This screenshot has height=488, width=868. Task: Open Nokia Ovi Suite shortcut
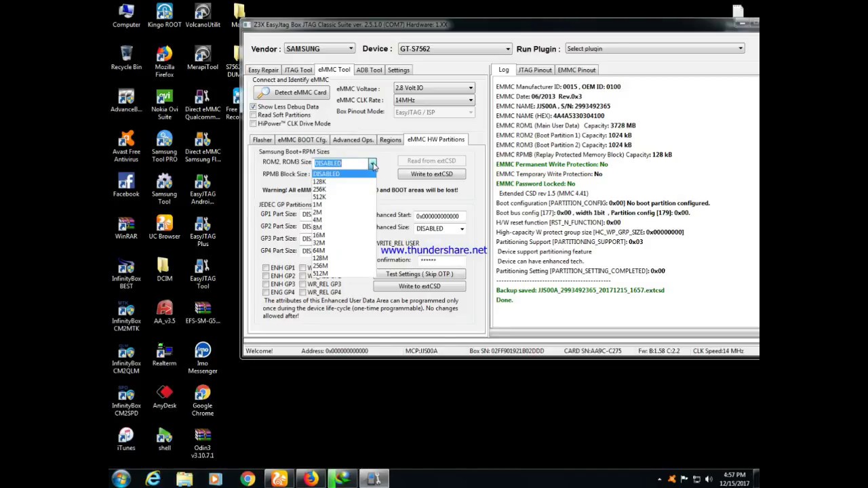pyautogui.click(x=164, y=105)
